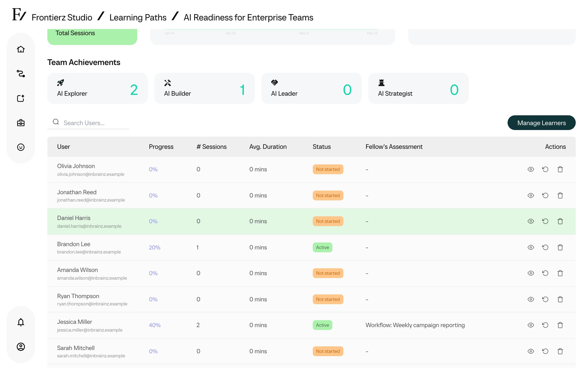The image size is (588, 368).
Task: Click the Total Sessions green card
Action: pyautogui.click(x=92, y=37)
